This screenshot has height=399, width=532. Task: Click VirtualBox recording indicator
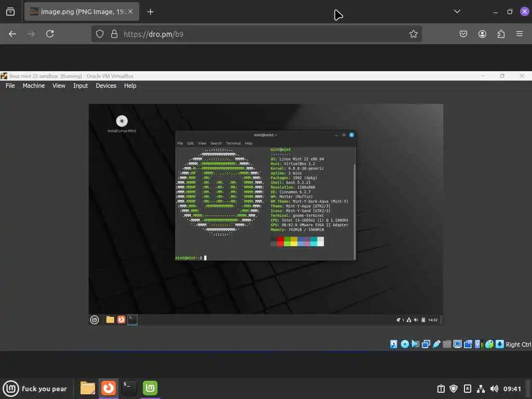[x=468, y=344]
